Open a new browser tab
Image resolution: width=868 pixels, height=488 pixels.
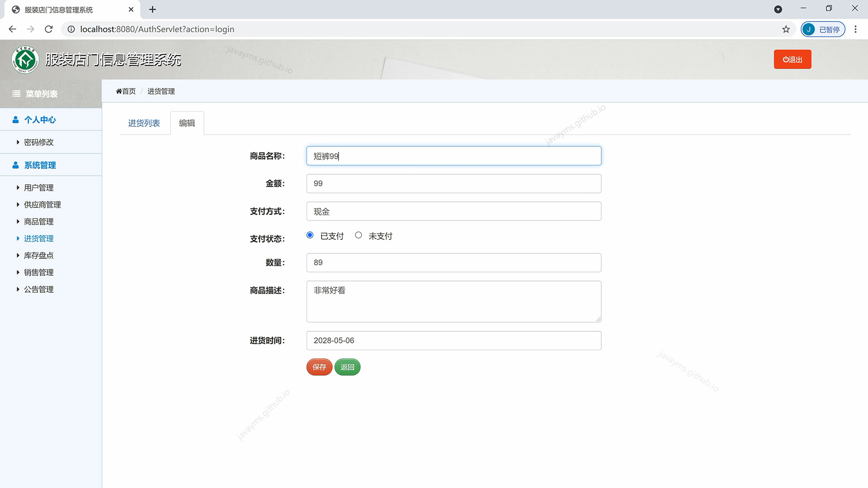[x=153, y=9]
